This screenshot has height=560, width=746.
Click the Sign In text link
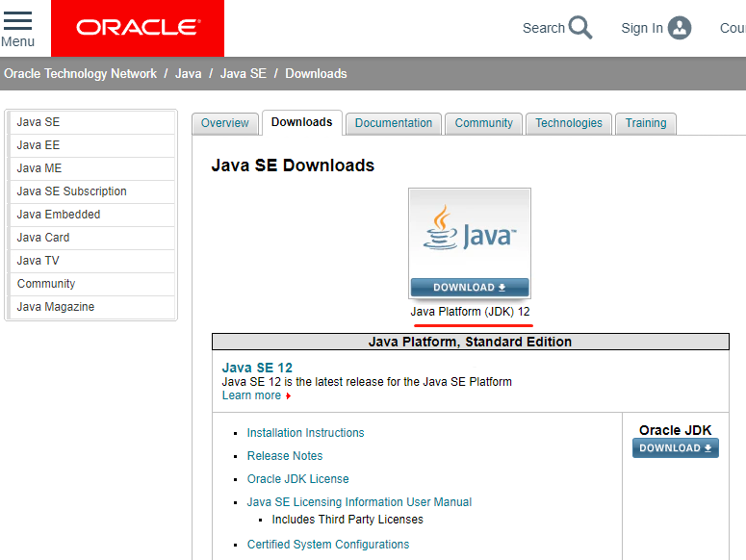click(642, 28)
